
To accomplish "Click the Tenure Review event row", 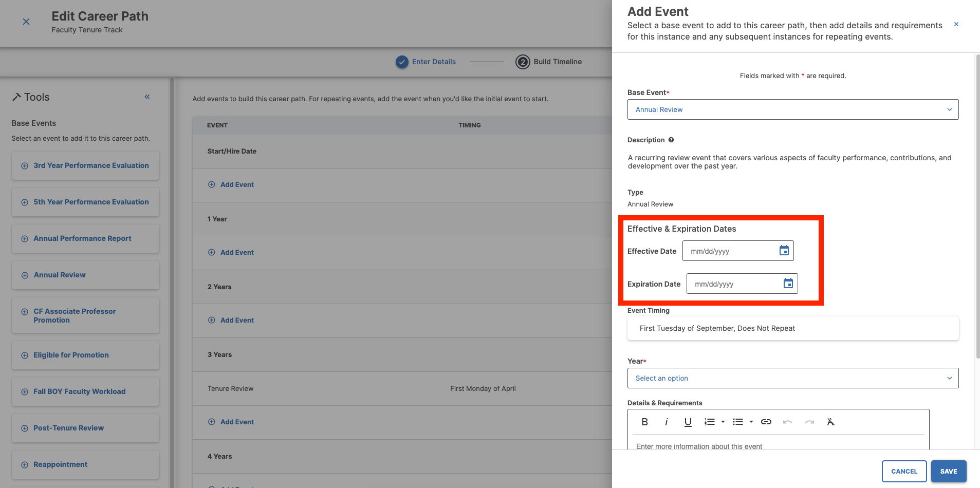I will tap(402, 388).
